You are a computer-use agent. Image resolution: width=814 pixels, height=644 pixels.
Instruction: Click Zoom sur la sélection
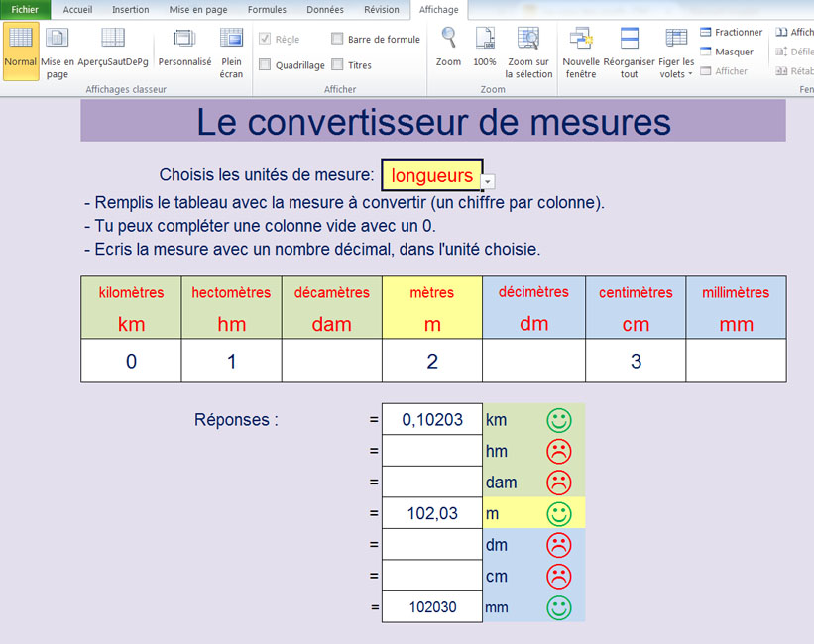click(x=528, y=53)
